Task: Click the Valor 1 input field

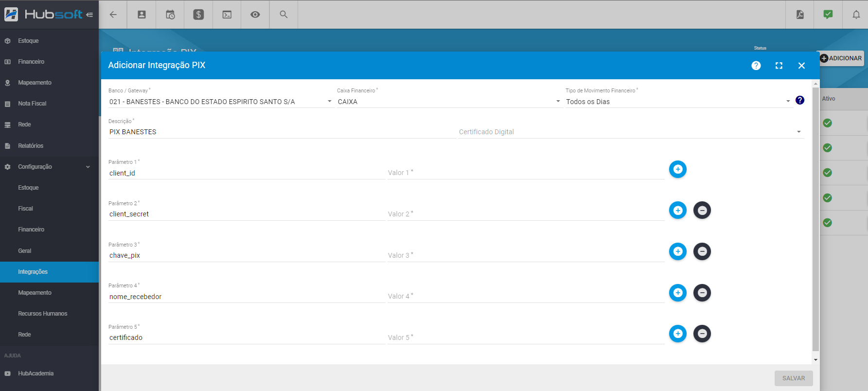Action: (x=526, y=173)
